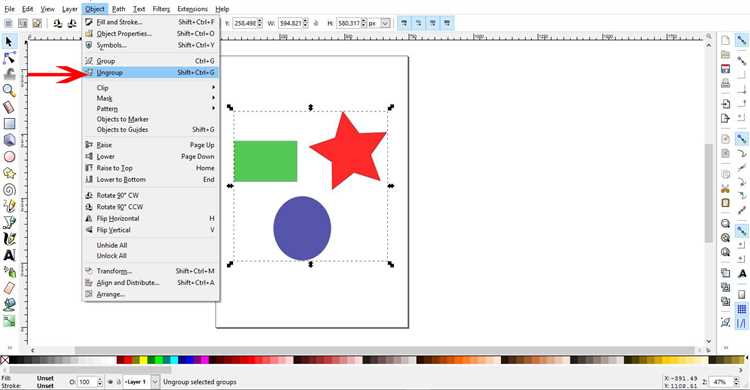Screen dimensions: 750x390
Task: Open Fill and Stroke dialog
Action: click(151, 22)
